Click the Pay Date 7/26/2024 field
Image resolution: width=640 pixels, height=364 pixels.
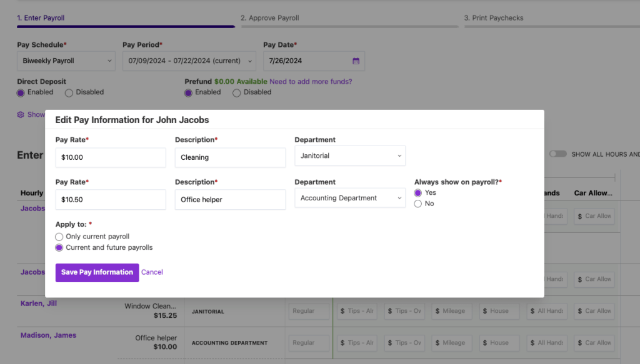[x=314, y=61]
